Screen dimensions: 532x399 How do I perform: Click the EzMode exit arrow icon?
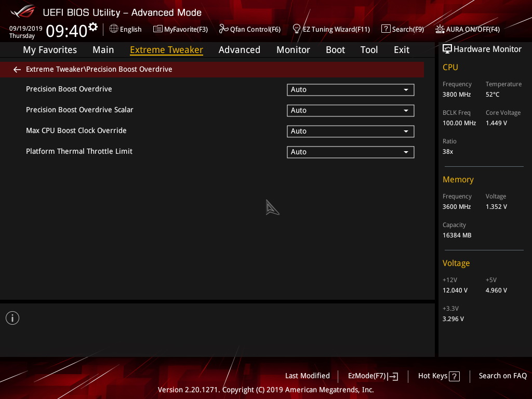pos(393,376)
